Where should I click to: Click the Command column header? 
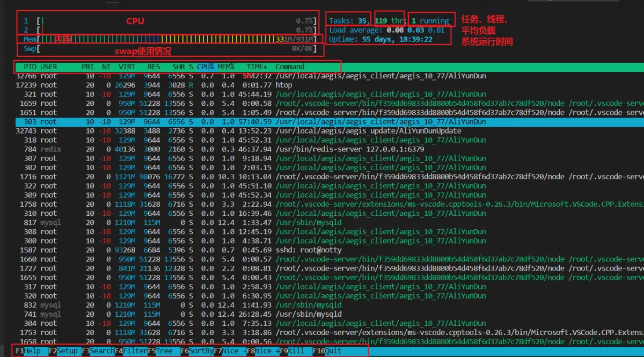pos(290,67)
